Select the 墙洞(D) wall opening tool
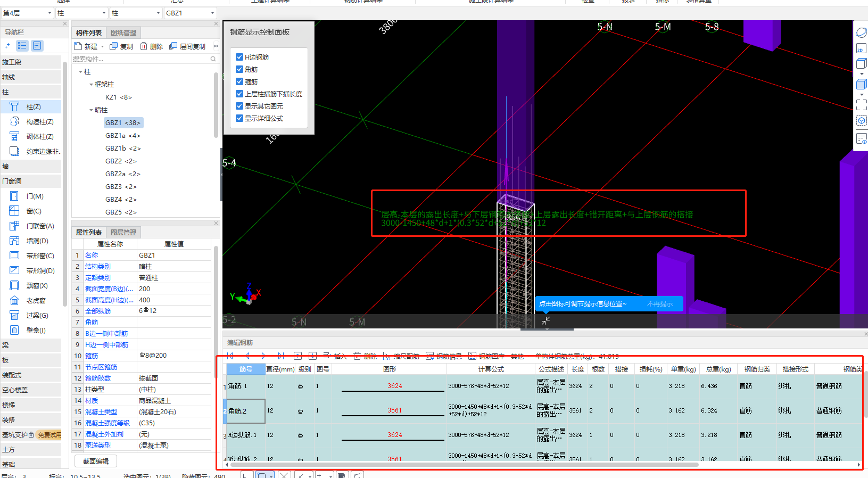The image size is (868, 478). pyautogui.click(x=31, y=241)
